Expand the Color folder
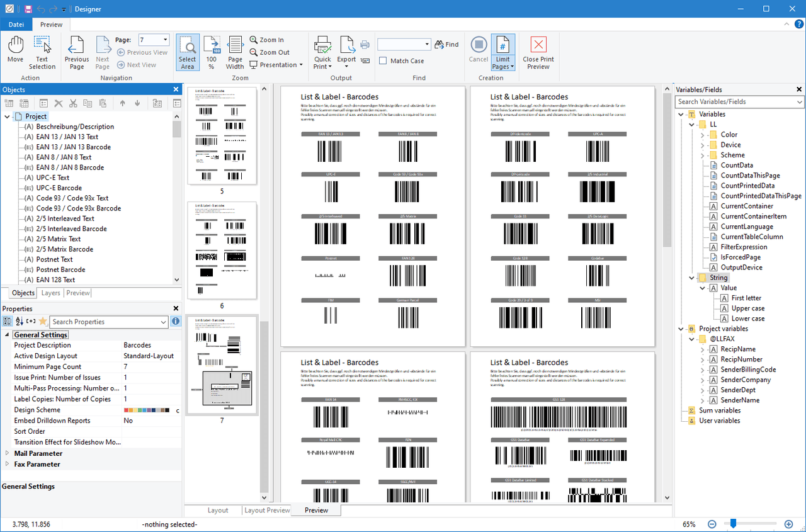The height and width of the screenshot is (532, 806). coord(703,135)
